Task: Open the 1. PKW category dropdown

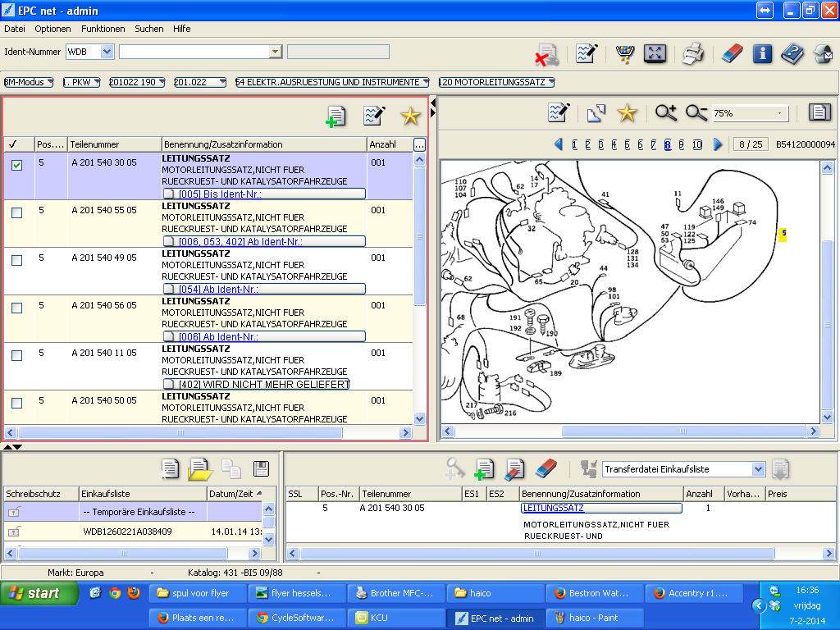Action: [x=81, y=82]
